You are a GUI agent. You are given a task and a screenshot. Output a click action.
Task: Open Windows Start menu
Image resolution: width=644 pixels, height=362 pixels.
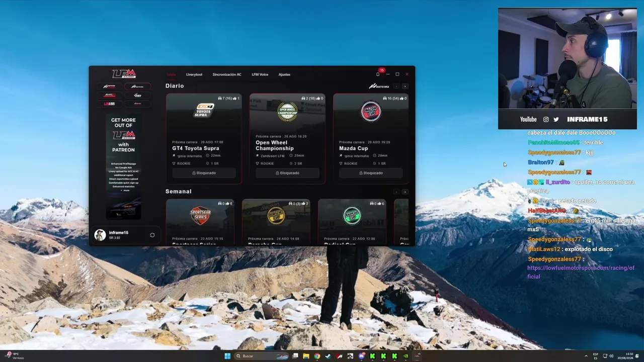[227, 356]
